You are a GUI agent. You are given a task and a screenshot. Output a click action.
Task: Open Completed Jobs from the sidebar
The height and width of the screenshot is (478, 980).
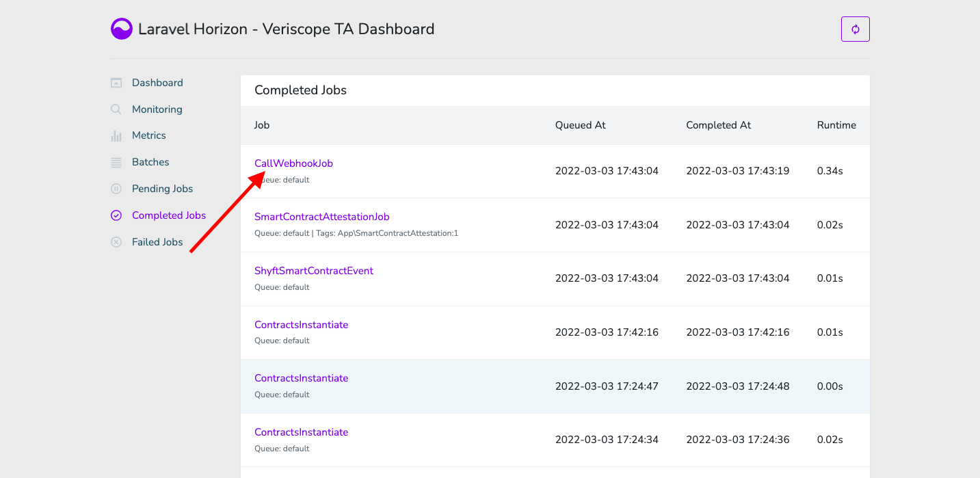[169, 215]
